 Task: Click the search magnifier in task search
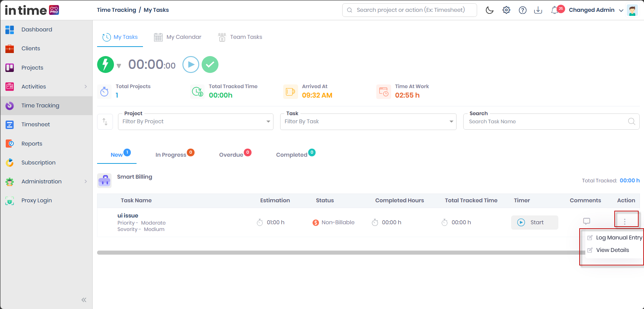(x=632, y=122)
